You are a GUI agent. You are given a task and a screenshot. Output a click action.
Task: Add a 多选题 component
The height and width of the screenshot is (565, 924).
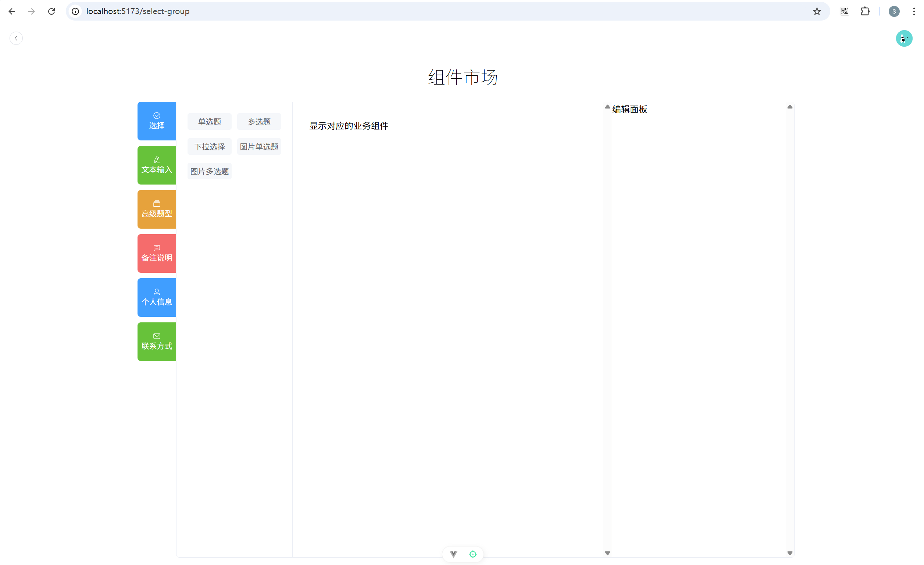pyautogui.click(x=259, y=121)
